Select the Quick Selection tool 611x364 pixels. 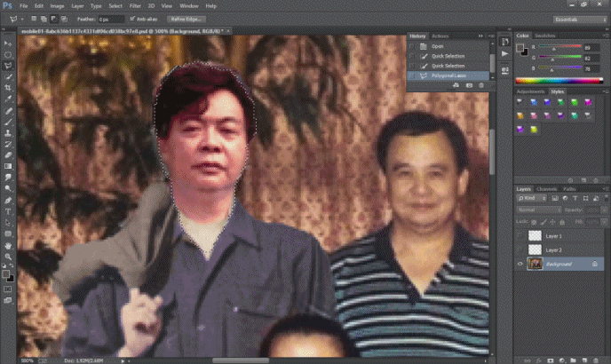pyautogui.click(x=8, y=76)
